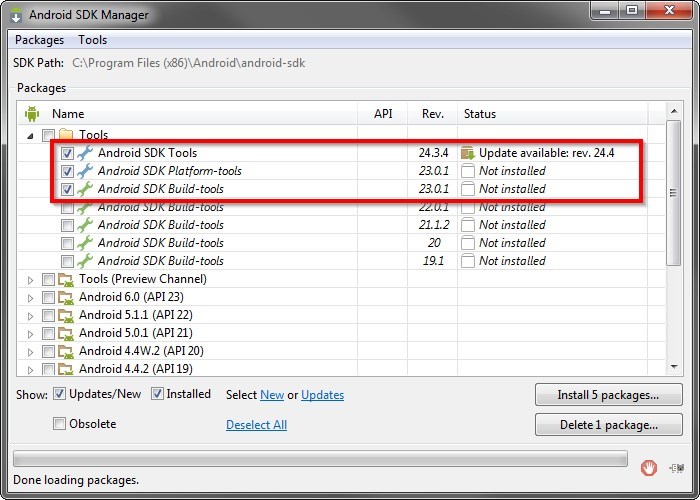Image resolution: width=700 pixels, height=500 pixels.
Task: Check the Tools (Preview Channel) checkbox
Action: click(x=48, y=279)
